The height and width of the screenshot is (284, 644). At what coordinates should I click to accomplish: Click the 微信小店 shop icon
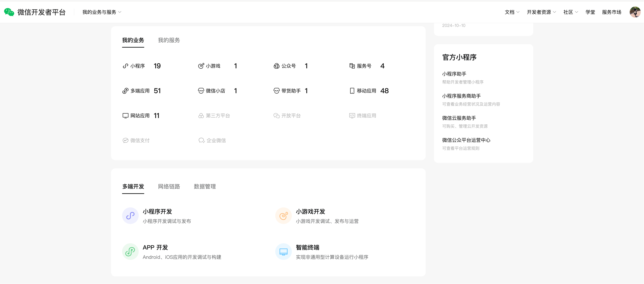201,91
